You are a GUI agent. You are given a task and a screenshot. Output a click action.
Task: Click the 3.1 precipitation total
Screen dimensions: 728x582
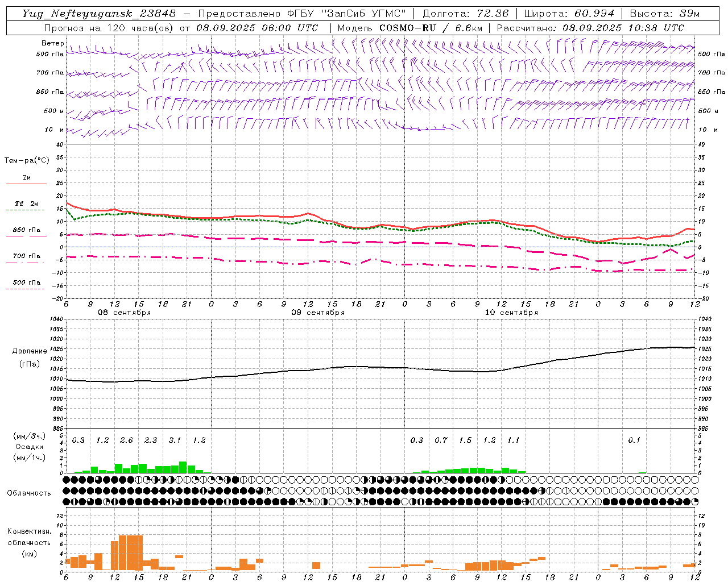175,440
